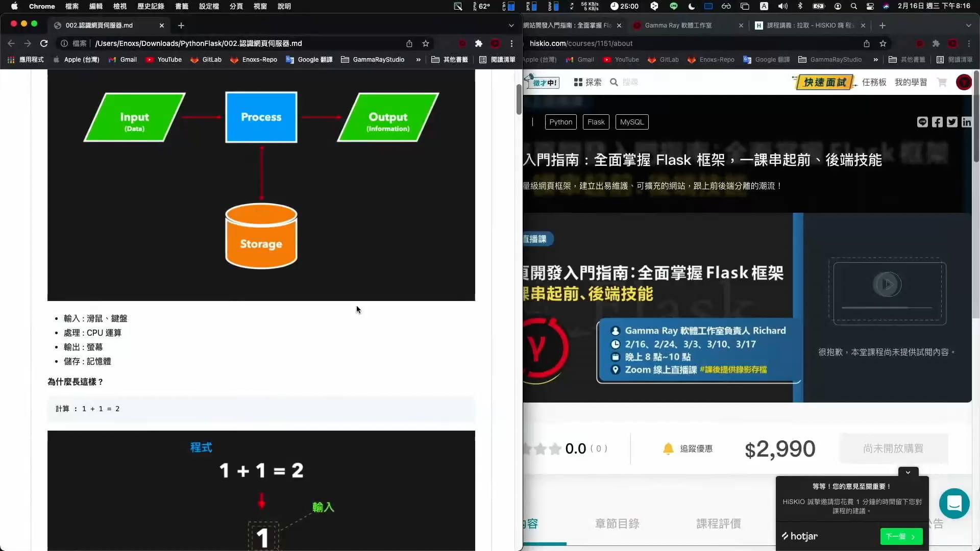Open the extensions puzzle icon in left window

478,43
